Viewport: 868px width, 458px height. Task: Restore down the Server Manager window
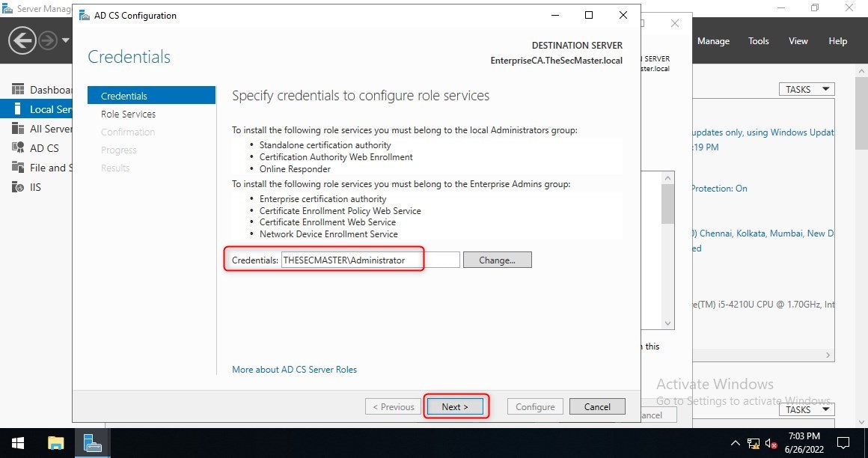point(815,7)
